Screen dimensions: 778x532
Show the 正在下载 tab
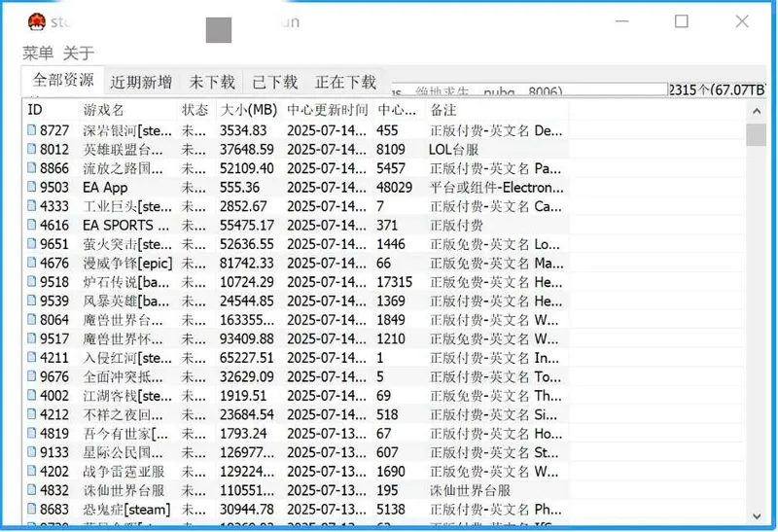coord(345,82)
